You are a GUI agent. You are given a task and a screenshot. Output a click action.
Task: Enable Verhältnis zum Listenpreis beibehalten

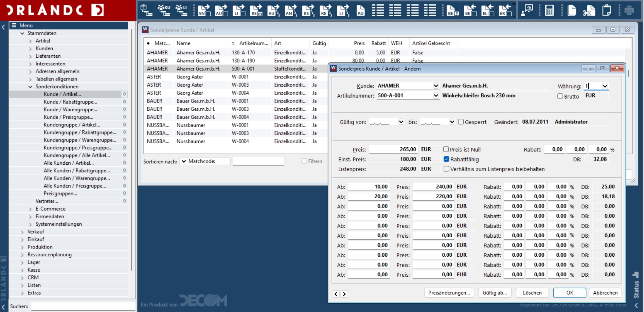click(446, 169)
